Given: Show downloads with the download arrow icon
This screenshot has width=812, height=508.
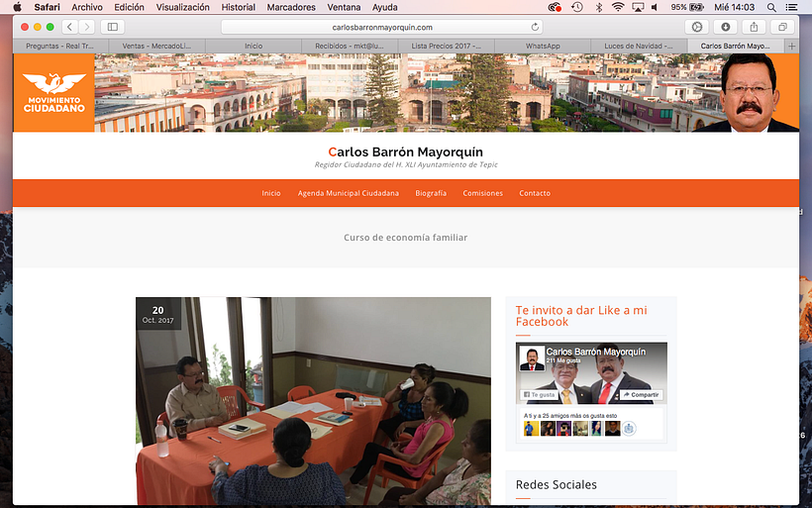Looking at the screenshot, I should click(x=726, y=27).
